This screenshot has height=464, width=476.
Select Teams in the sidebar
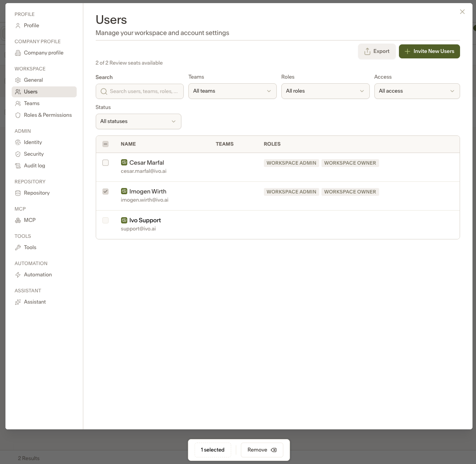click(44, 104)
